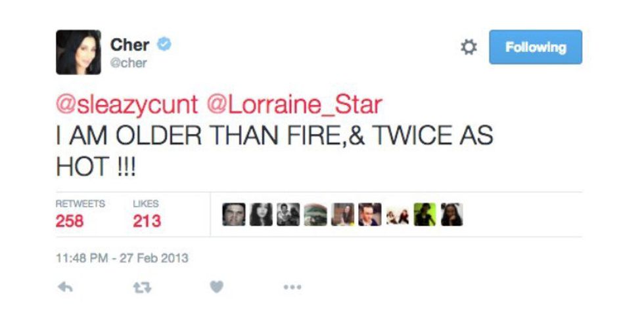This screenshot has width=644, height=313.
Task: Select the last liker avatar in the row
Action: pyautogui.click(x=451, y=215)
